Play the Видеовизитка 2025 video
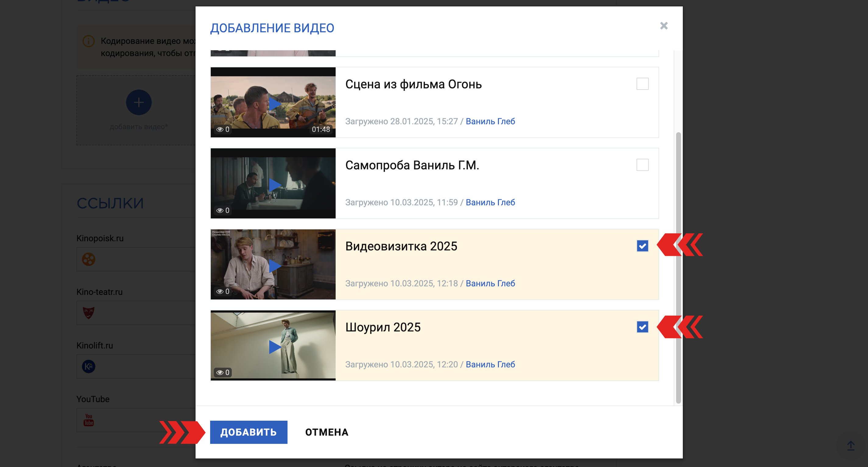This screenshot has height=467, width=868. coord(275,266)
